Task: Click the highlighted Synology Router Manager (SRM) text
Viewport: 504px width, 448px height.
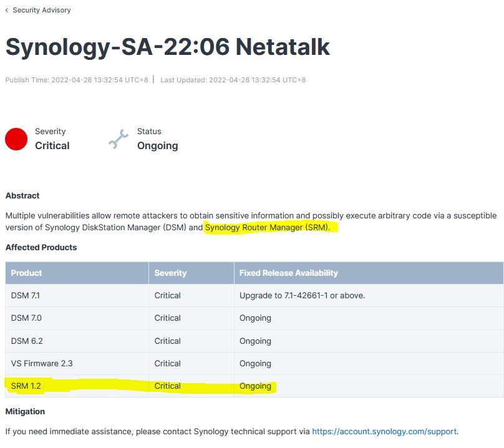Action: 267,227
